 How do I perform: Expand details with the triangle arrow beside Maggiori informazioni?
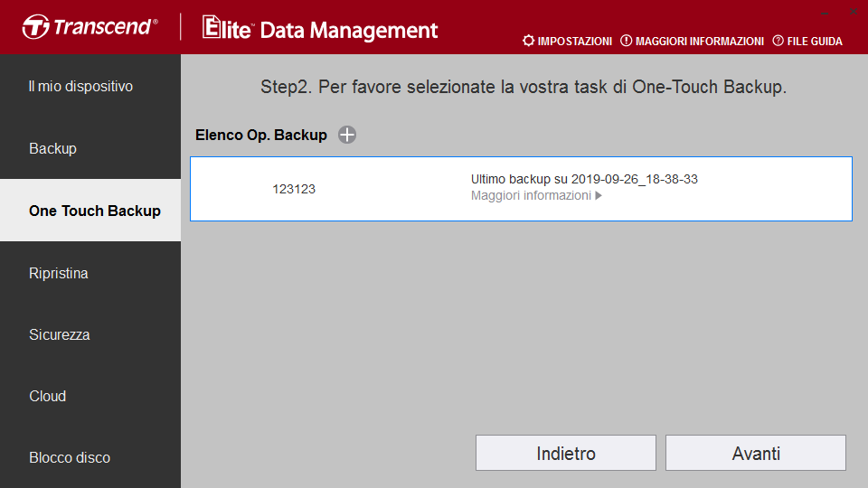[599, 195]
